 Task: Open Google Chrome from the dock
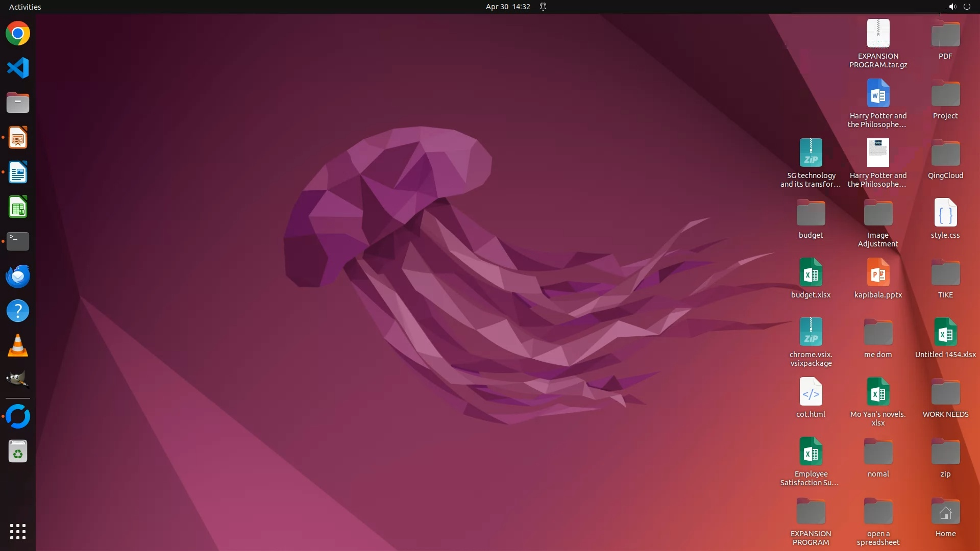[x=18, y=34]
